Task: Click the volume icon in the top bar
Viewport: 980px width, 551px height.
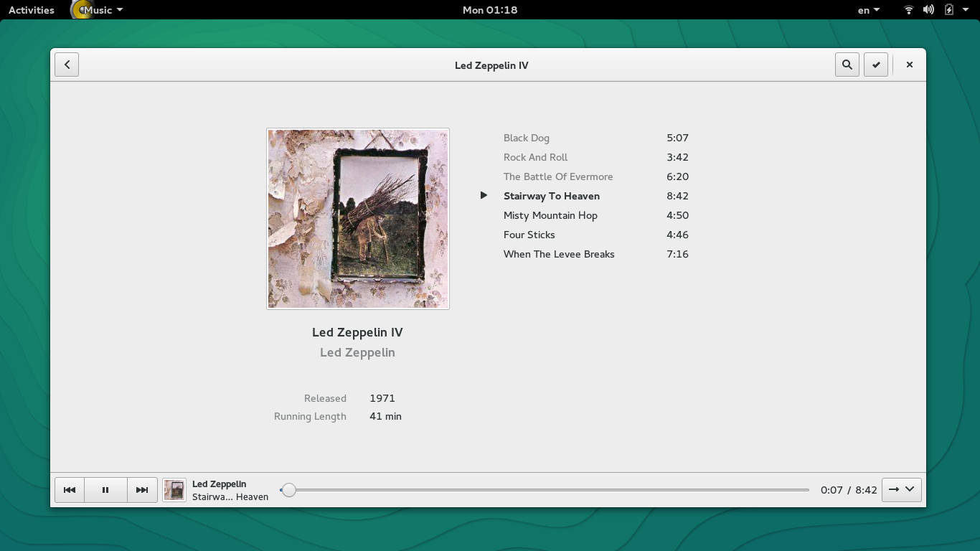Action: click(928, 9)
